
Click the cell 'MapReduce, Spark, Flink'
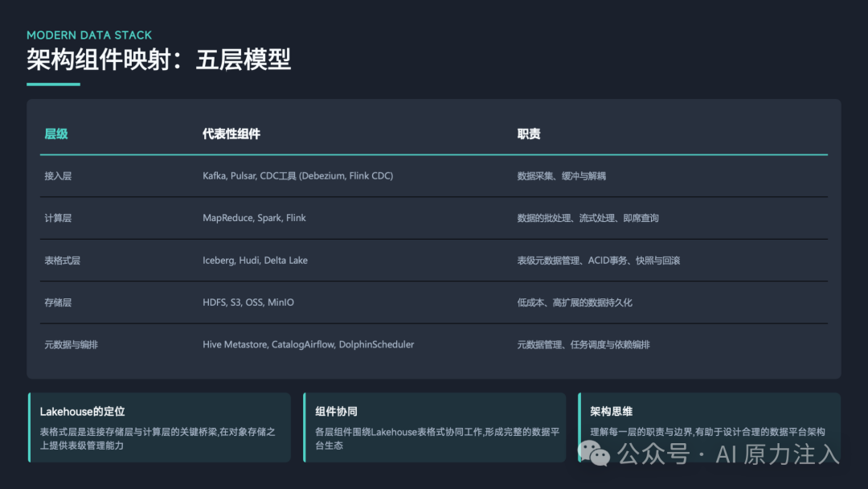coord(254,218)
